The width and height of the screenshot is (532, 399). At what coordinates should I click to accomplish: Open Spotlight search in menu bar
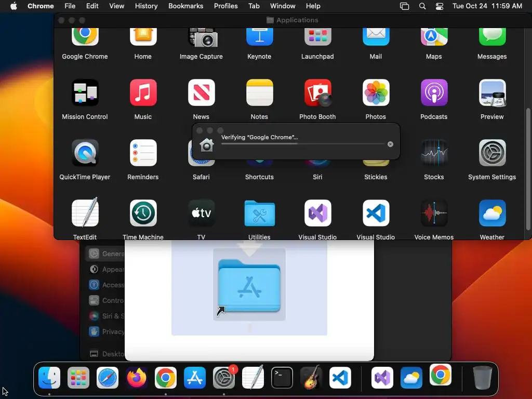tap(422, 6)
